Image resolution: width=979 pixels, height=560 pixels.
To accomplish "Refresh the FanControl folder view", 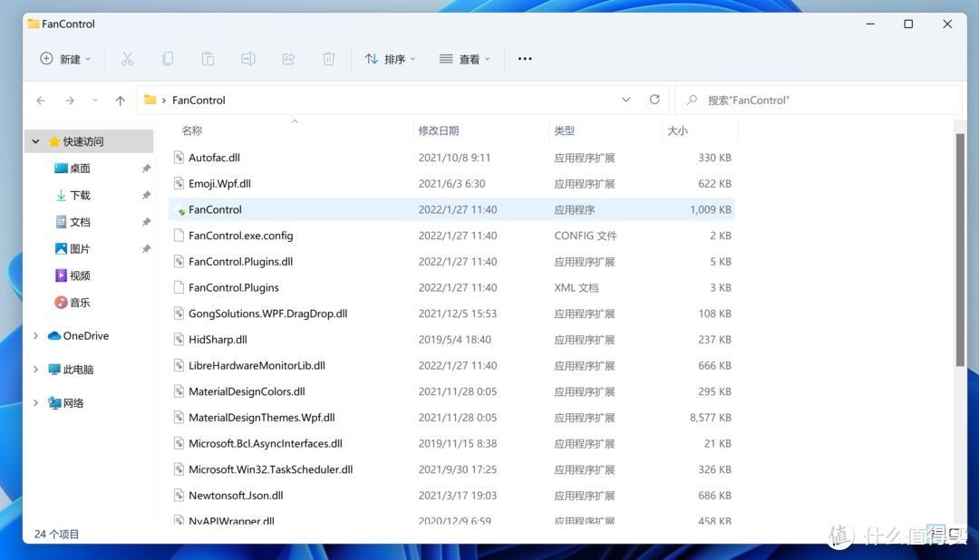I will pos(654,100).
